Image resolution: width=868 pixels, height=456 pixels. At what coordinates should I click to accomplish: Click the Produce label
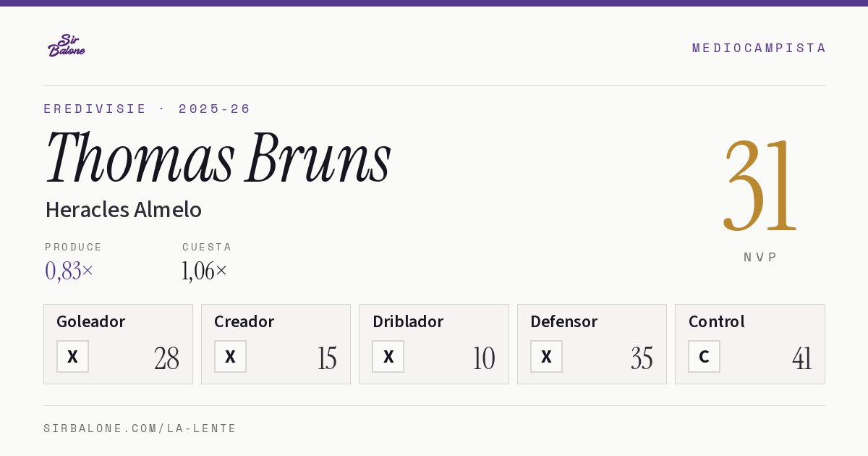(x=74, y=247)
